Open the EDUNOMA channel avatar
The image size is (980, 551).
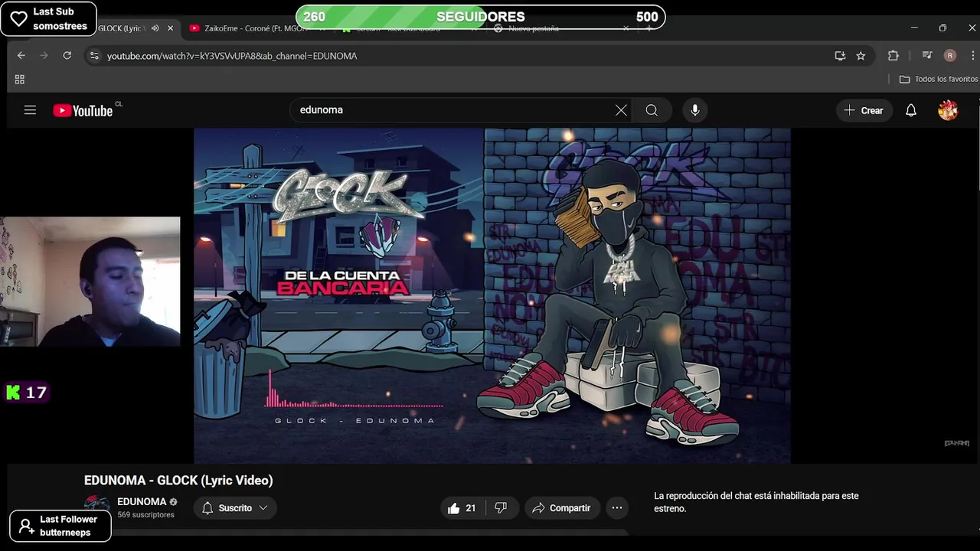tap(96, 507)
